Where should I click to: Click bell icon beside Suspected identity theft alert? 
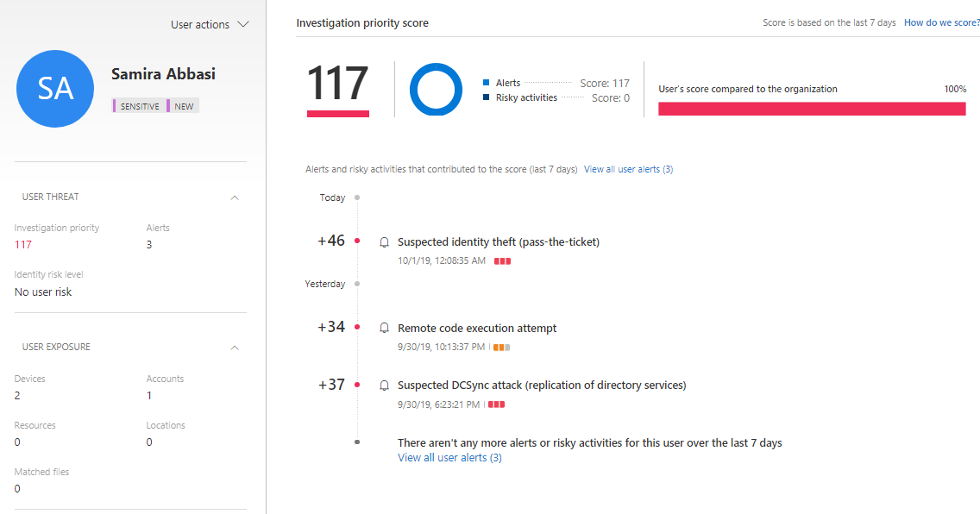click(x=385, y=242)
